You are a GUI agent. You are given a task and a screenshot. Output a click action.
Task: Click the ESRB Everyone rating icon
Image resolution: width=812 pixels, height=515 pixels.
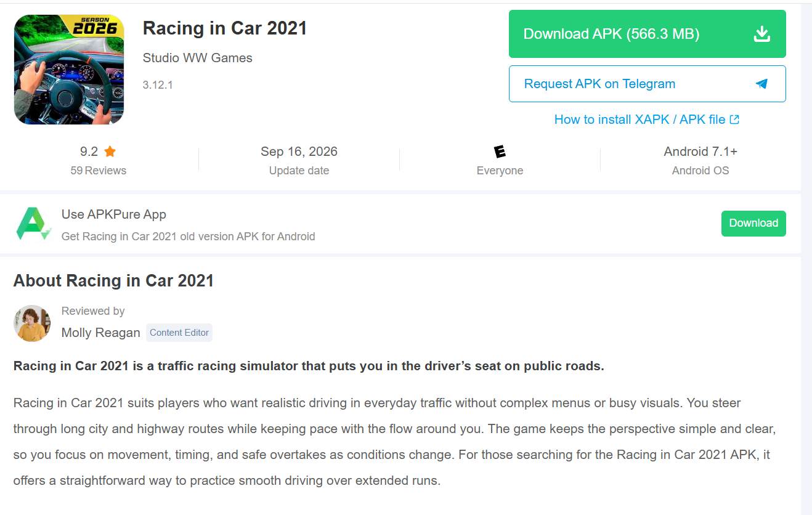point(500,152)
